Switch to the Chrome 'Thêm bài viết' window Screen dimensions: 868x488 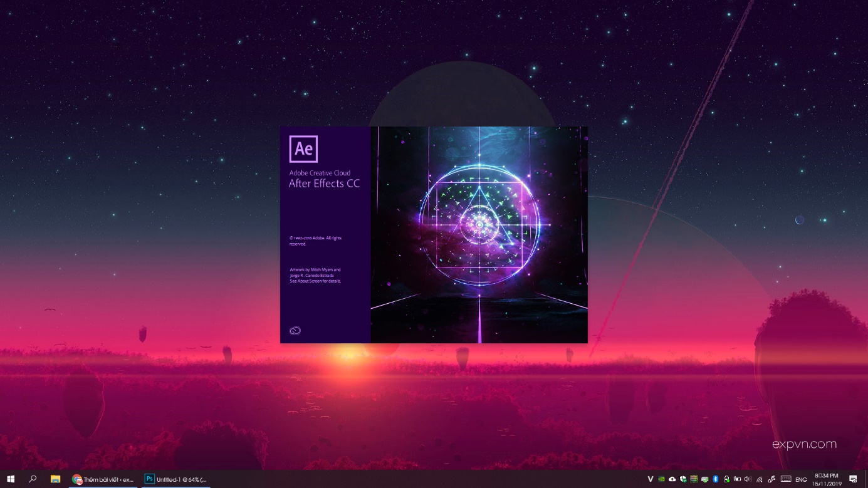(x=103, y=479)
